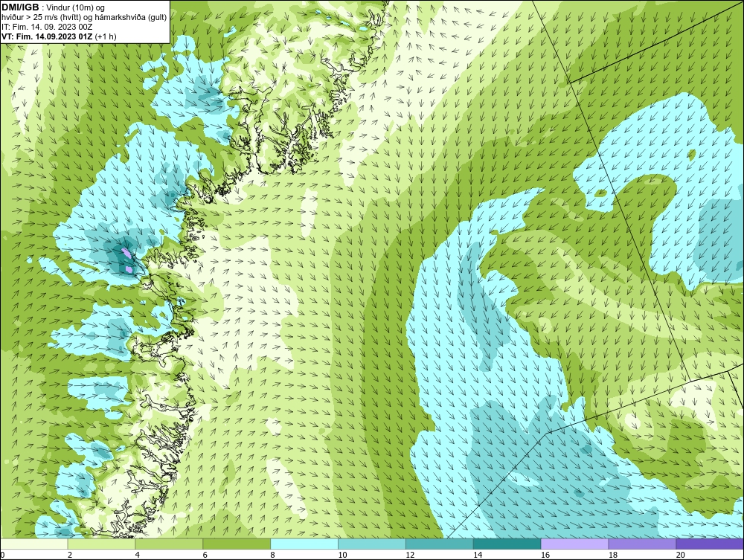Click the legend scale label 8
The width and height of the screenshot is (744, 560).
(x=273, y=555)
